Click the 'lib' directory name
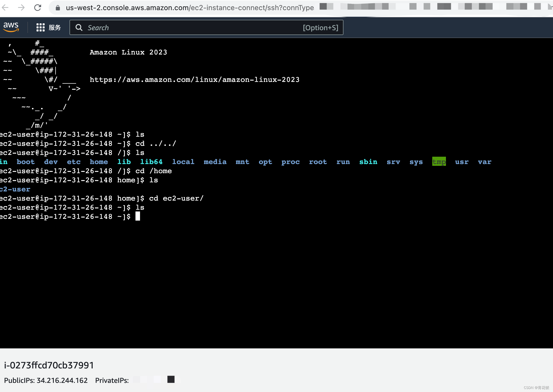This screenshot has height=392, width=553. coord(124,162)
